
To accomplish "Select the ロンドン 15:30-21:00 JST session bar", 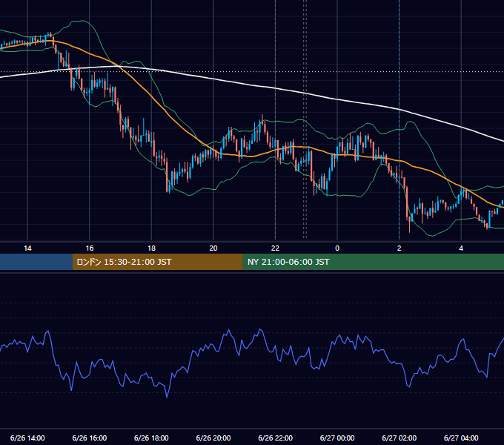I will tap(157, 262).
